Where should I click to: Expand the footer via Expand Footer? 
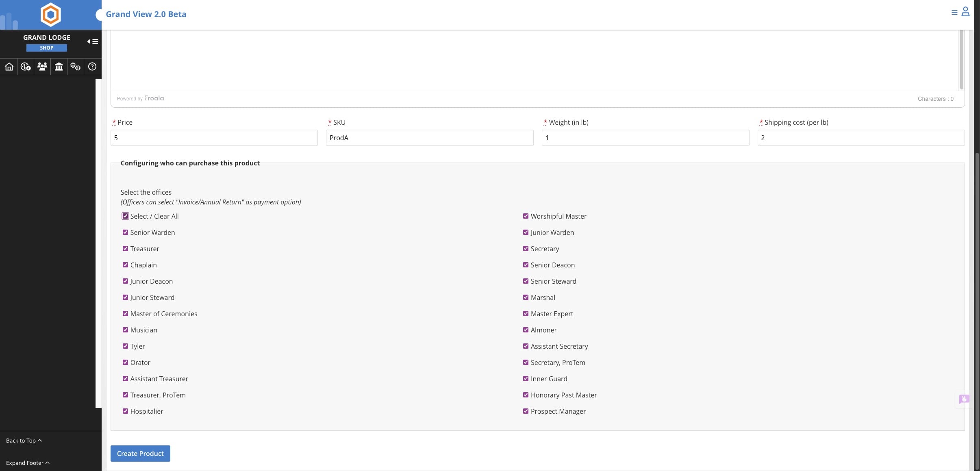coord(28,463)
